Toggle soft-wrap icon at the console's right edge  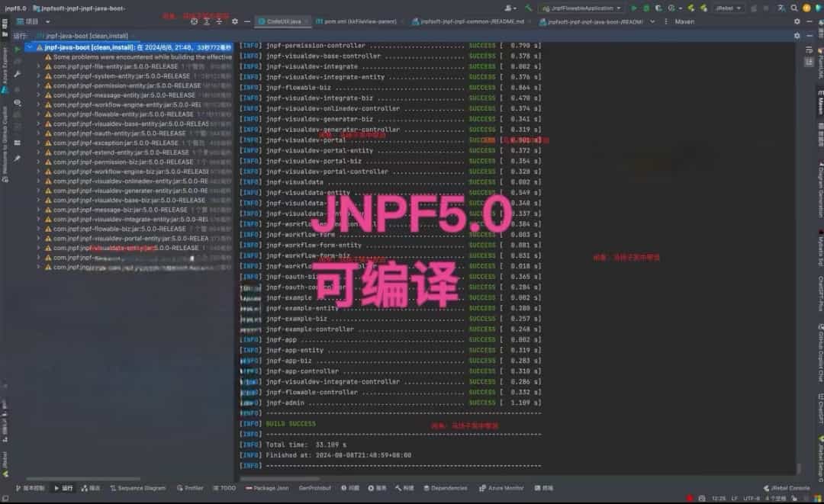click(809, 50)
